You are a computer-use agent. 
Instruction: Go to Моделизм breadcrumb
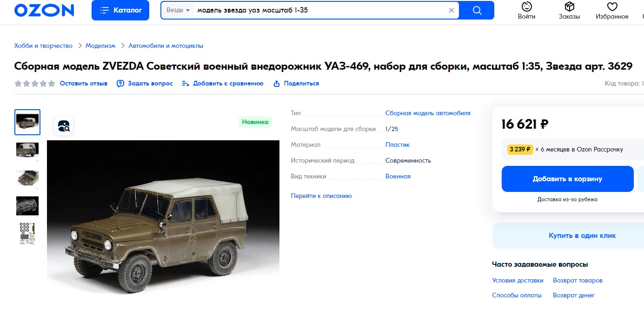pos(100,46)
